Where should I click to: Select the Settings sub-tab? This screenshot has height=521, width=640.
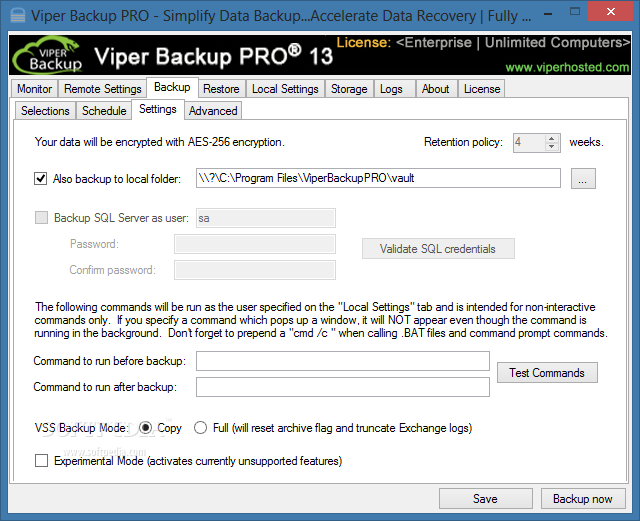point(158,109)
